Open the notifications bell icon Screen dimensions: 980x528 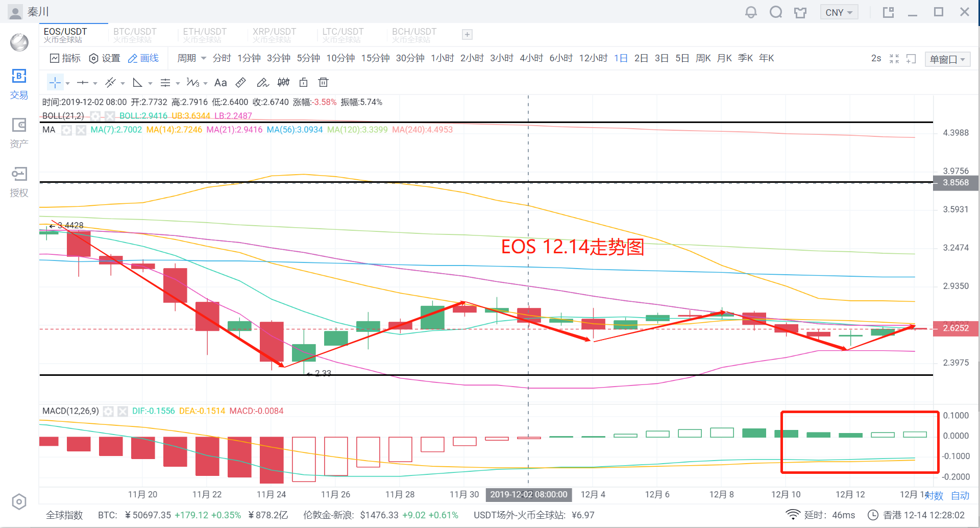751,12
